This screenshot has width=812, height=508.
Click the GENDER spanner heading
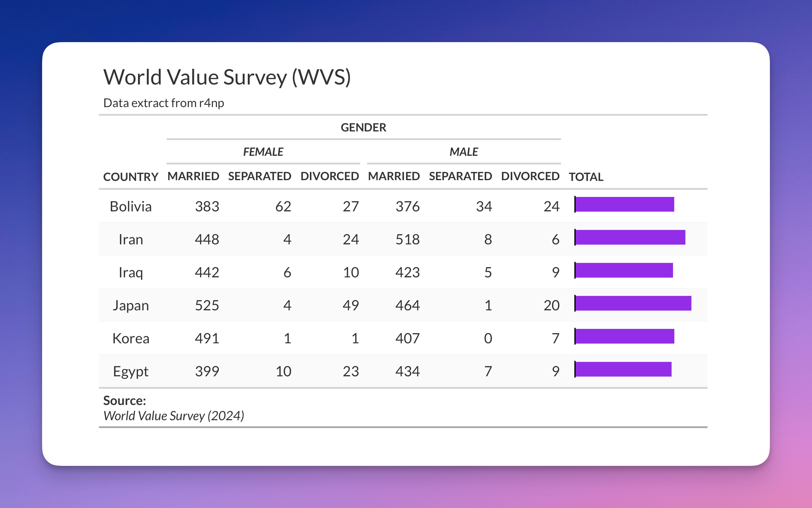(364, 127)
